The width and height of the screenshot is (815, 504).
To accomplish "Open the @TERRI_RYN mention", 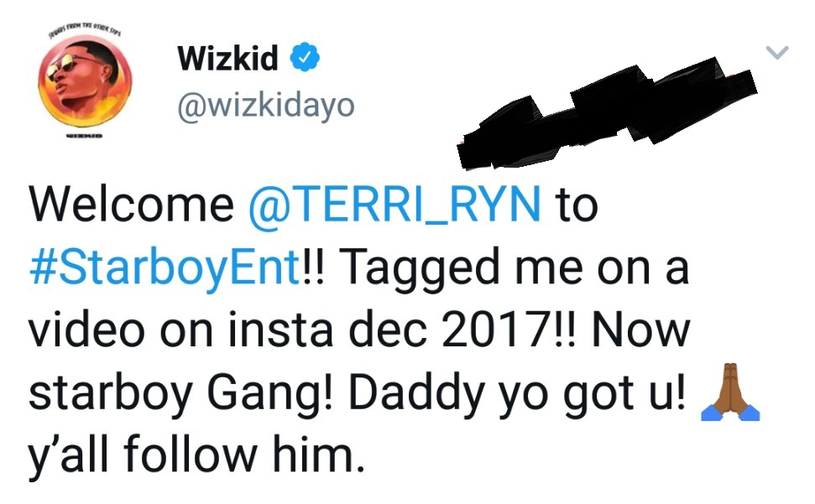I will (394, 206).
